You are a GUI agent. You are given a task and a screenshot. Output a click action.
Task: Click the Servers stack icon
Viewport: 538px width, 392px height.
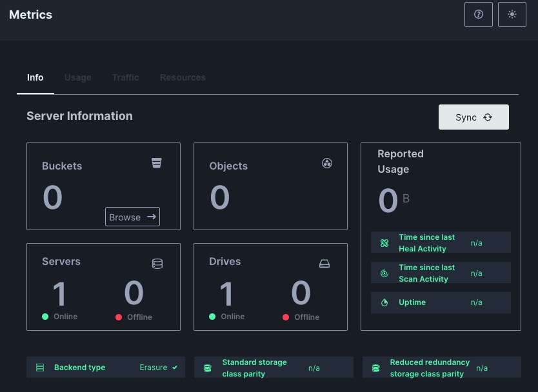pos(157,264)
